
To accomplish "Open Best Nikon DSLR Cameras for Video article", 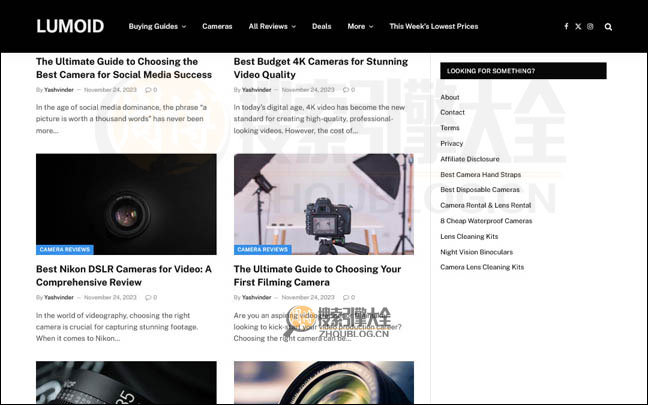I will pyautogui.click(x=124, y=276).
